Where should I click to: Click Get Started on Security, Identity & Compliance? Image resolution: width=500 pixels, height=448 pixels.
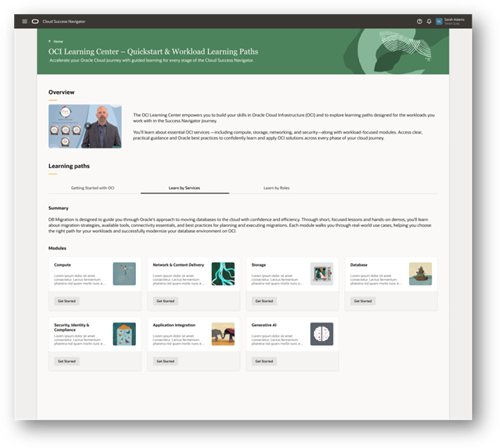66,361
